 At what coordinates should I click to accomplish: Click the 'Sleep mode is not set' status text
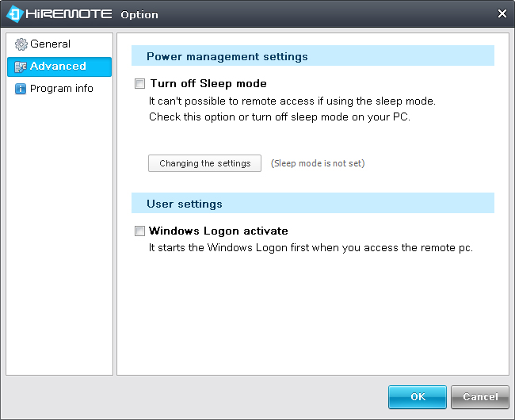tap(318, 163)
